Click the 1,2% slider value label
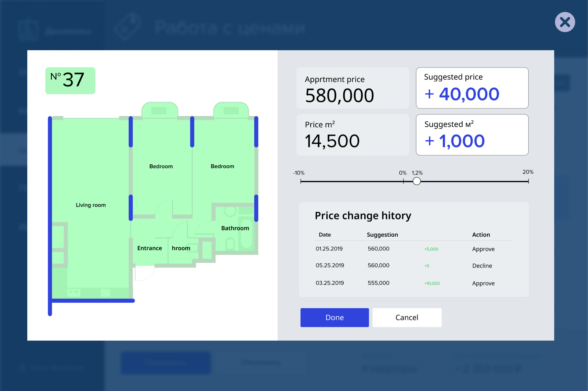This screenshot has height=391, width=588. pyautogui.click(x=417, y=173)
